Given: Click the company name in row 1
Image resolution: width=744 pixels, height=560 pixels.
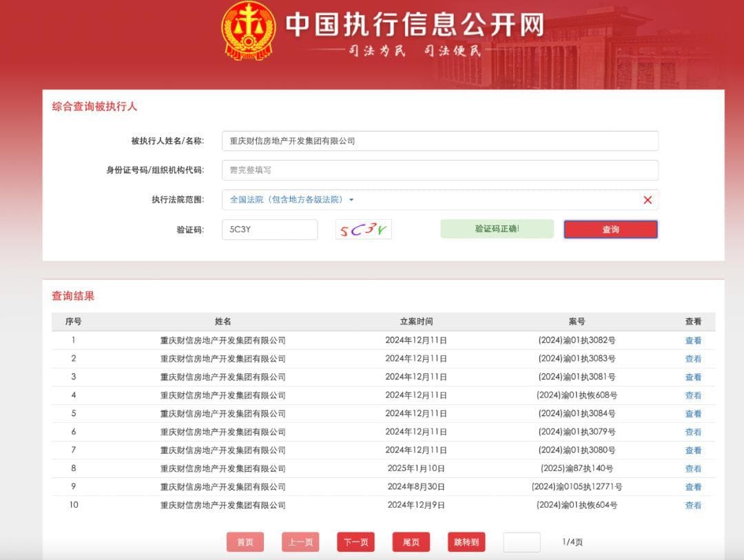Looking at the screenshot, I should [x=223, y=340].
